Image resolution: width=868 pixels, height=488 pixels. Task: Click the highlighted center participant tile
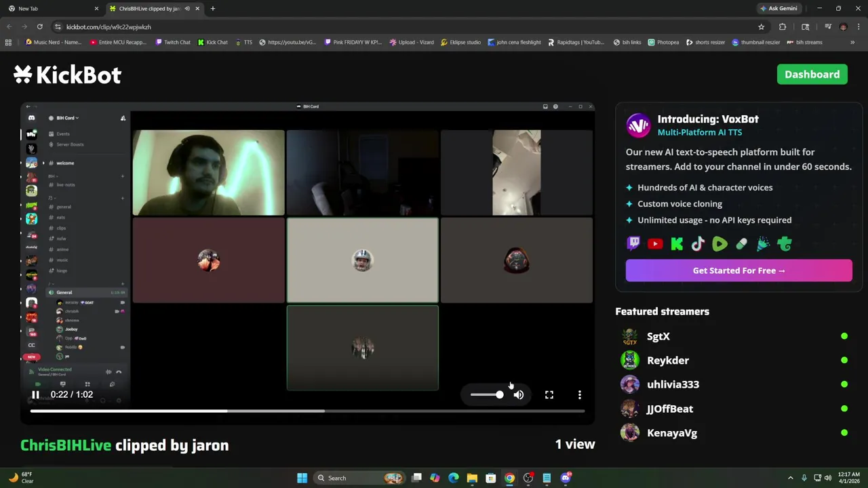point(363,260)
